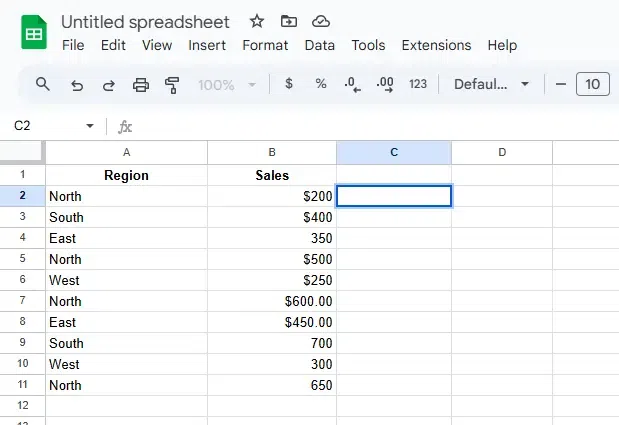Open more number formats (123)
This screenshot has width=619, height=425.
418,84
